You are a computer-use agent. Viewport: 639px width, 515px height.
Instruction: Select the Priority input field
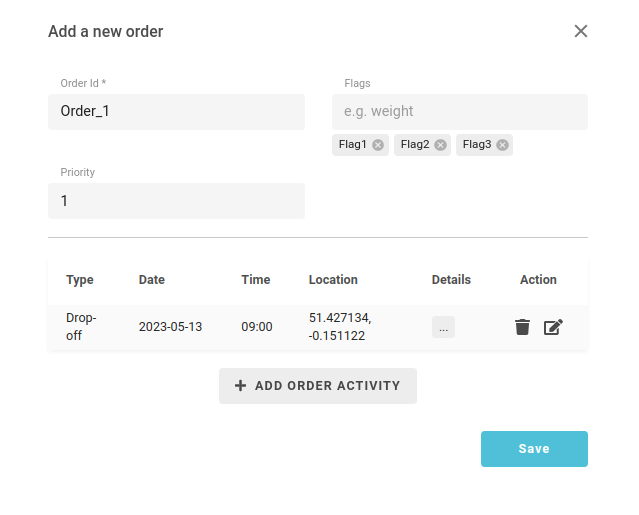point(176,201)
